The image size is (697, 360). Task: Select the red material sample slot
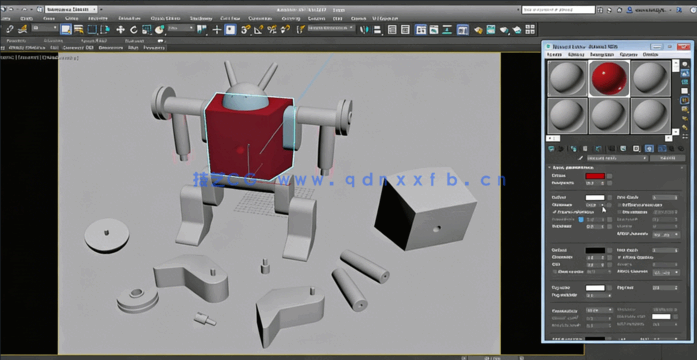click(609, 78)
